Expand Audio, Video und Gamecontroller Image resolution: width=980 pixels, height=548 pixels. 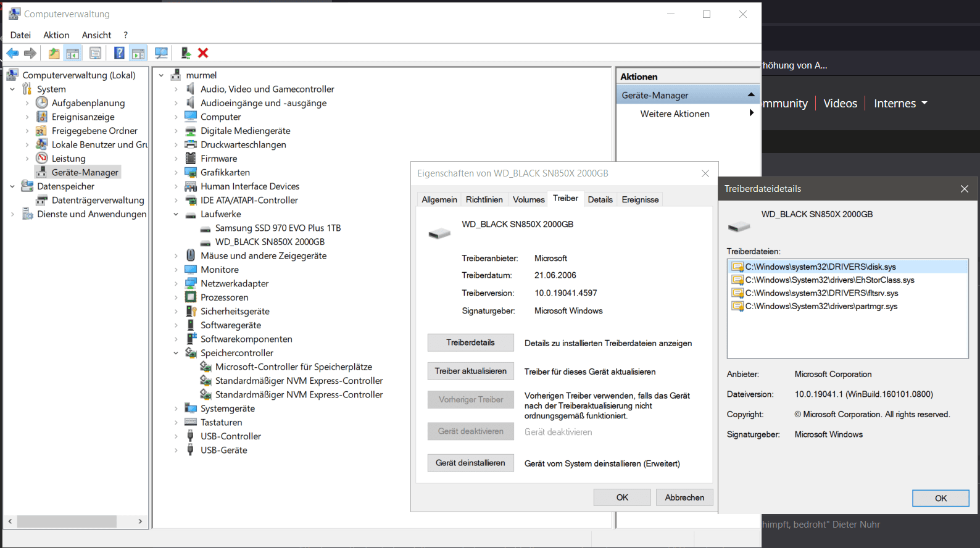tap(176, 89)
